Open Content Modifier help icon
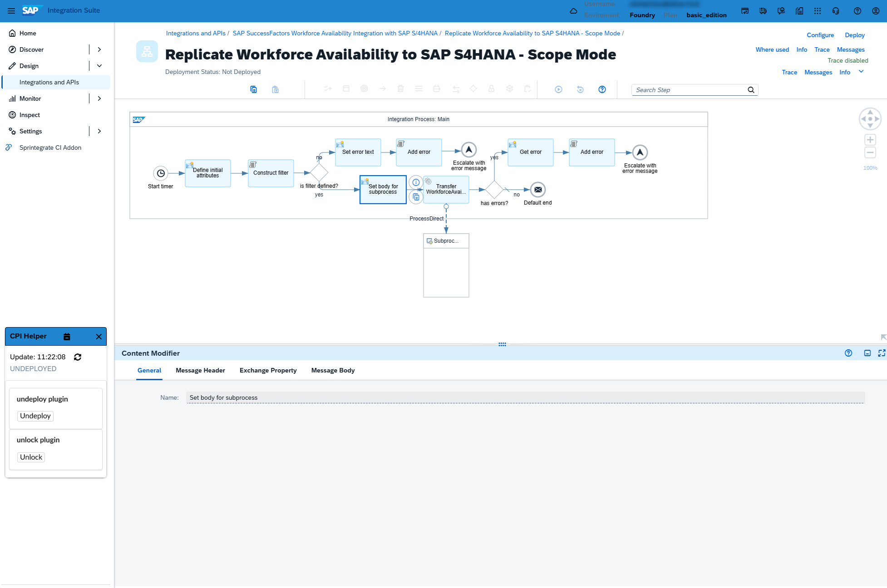The width and height of the screenshot is (887, 588). pos(848,353)
